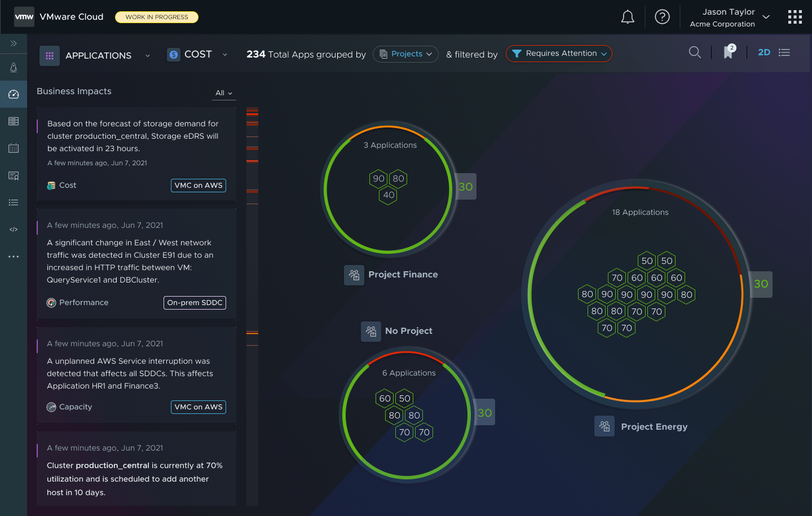Open the Projects grouping dropdown
812x516 pixels.
pyautogui.click(x=405, y=54)
